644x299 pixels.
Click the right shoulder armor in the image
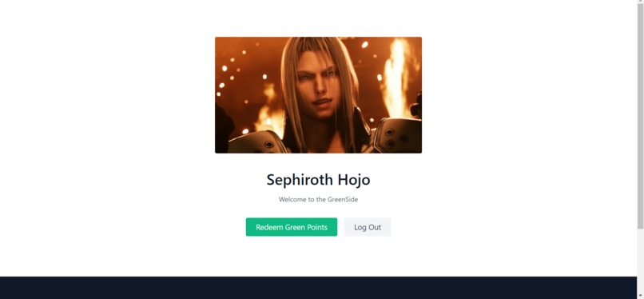[x=396, y=135]
